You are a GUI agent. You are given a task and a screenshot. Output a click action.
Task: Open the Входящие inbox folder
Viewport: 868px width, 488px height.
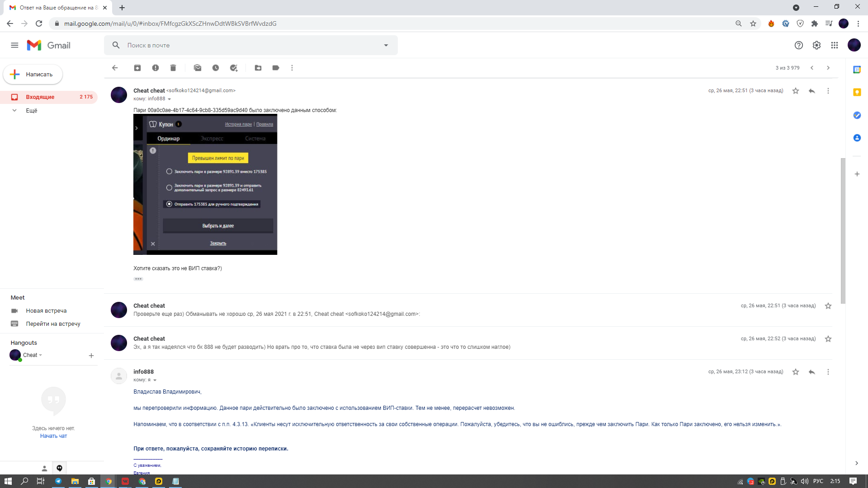tap(40, 97)
